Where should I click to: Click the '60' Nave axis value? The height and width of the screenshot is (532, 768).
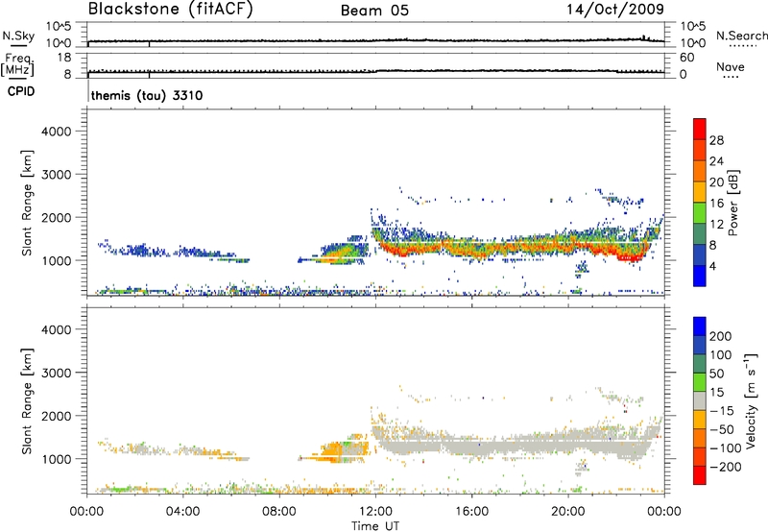tap(686, 58)
